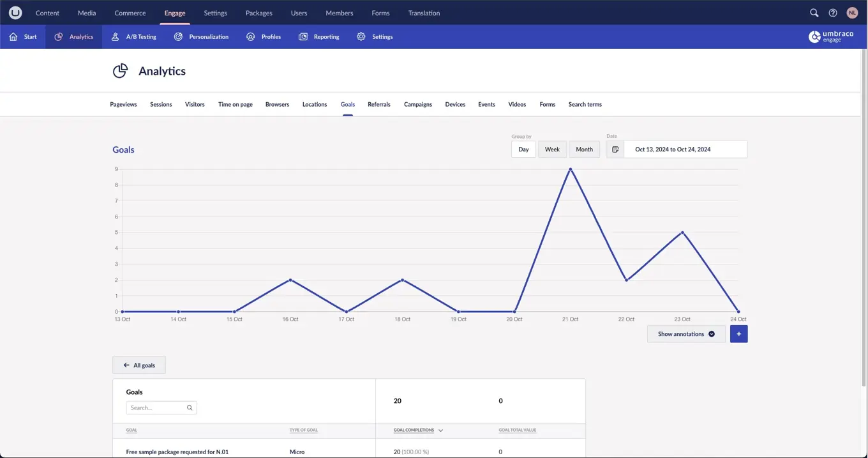
Task: Focus the goals Search input field
Action: pos(161,408)
